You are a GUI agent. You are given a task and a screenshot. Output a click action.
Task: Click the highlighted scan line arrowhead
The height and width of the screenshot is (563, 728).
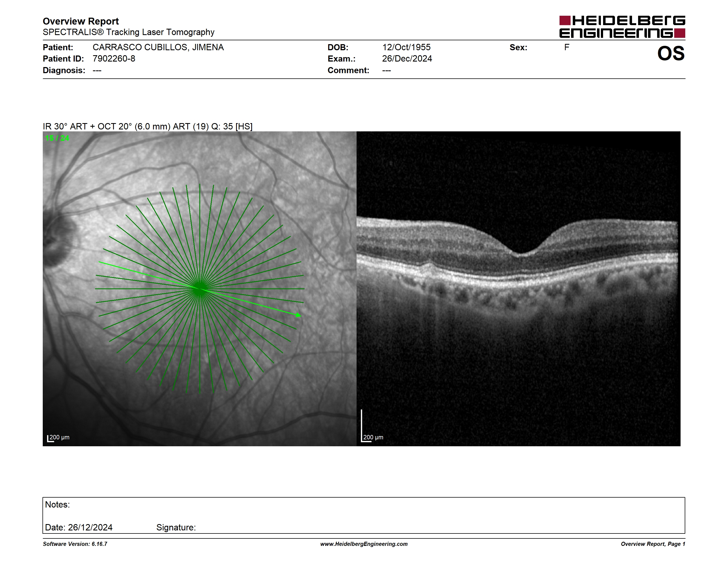299,315
